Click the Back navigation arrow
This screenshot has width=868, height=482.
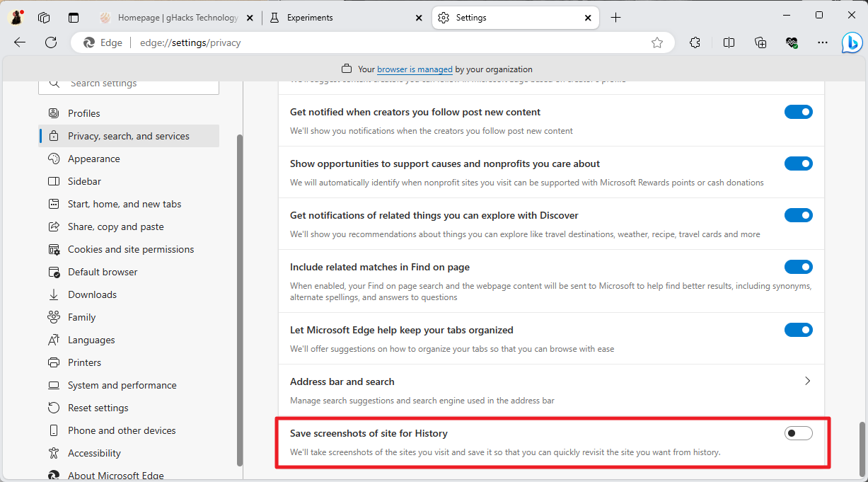pos(20,42)
